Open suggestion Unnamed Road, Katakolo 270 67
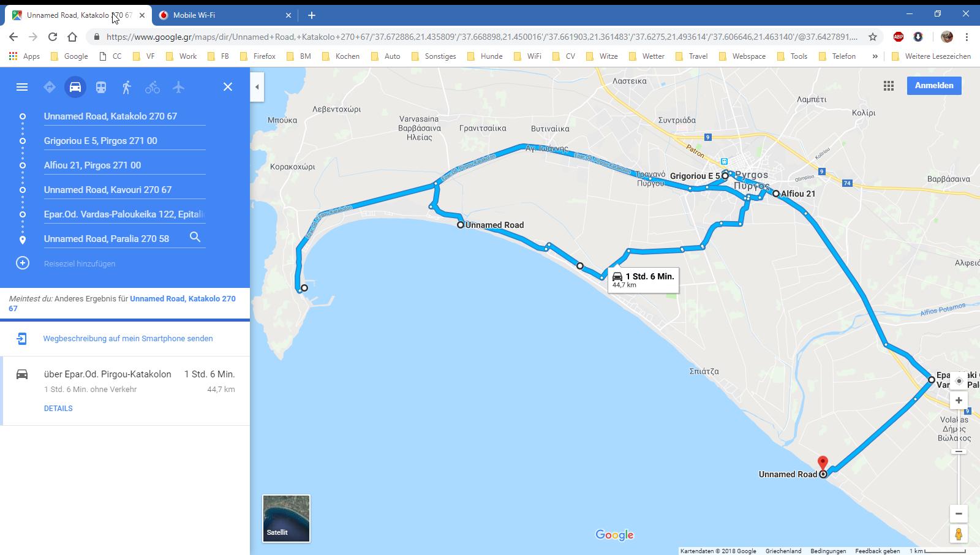The width and height of the screenshot is (980, 555). [x=122, y=303]
